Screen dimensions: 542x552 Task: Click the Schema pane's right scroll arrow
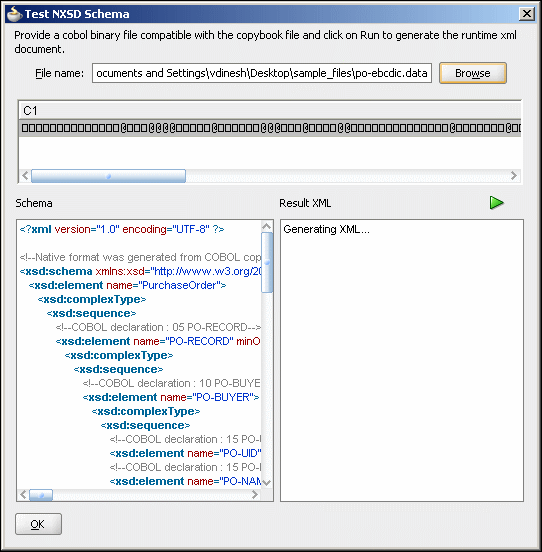click(x=255, y=495)
